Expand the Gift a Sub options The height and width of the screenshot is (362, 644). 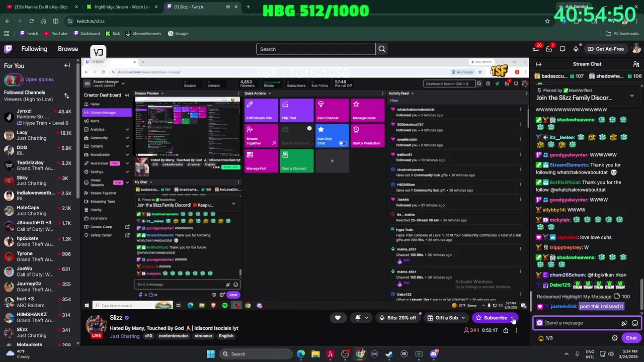coord(463,318)
